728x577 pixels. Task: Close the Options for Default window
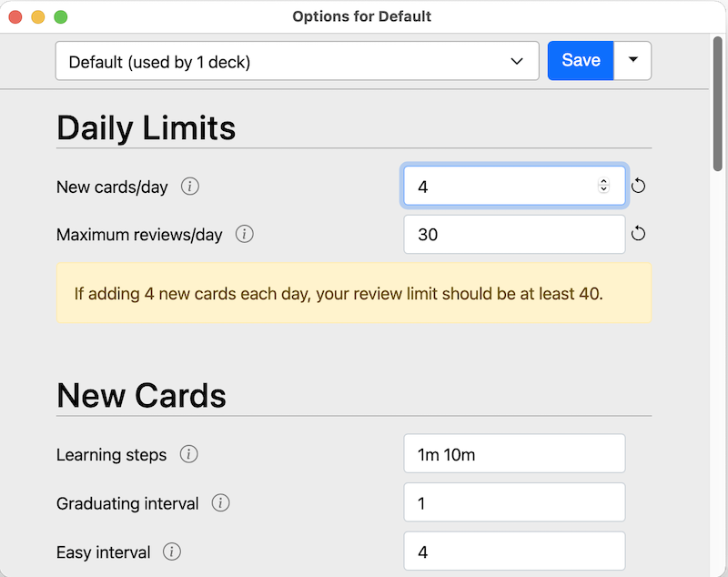point(15,16)
